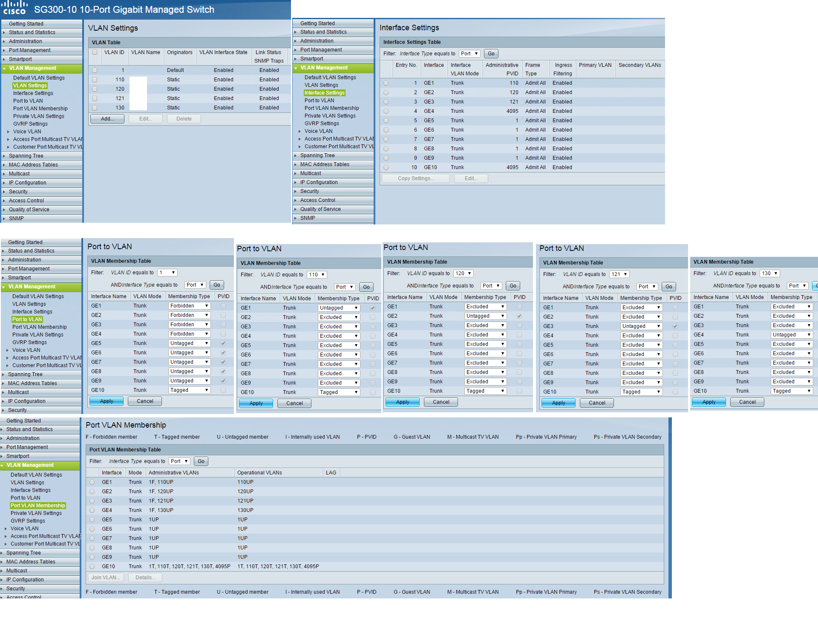Open Quality of Service in the VLAN Settings page sidebar
Viewport: 818px width, 644px height.
[x=29, y=210]
